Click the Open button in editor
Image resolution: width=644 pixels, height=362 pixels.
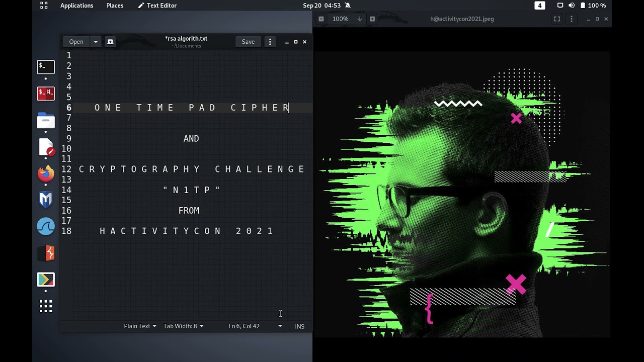click(76, 42)
